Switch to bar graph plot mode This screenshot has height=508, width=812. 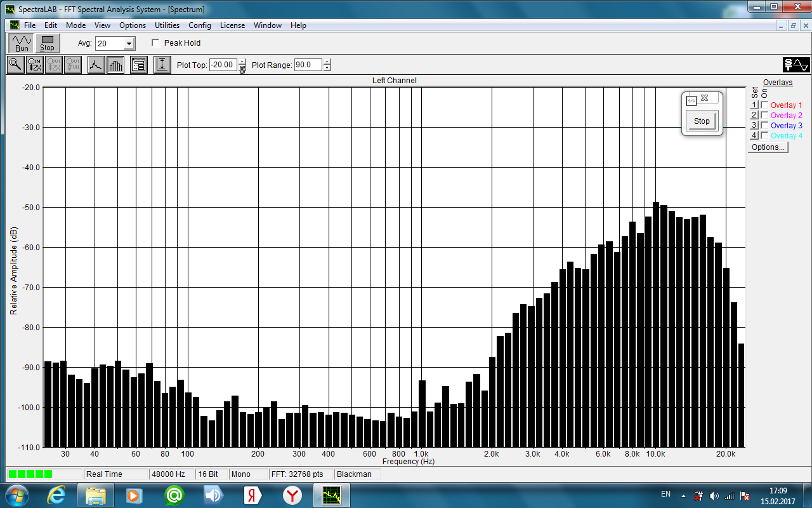click(x=115, y=65)
